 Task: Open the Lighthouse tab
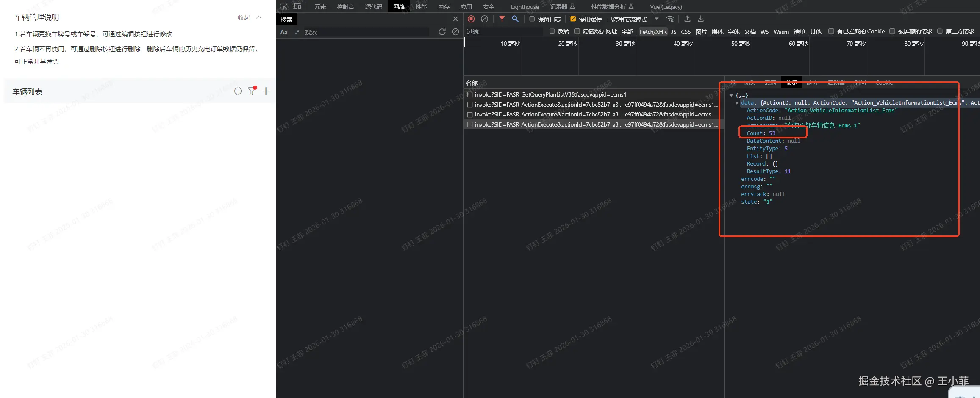[525, 7]
